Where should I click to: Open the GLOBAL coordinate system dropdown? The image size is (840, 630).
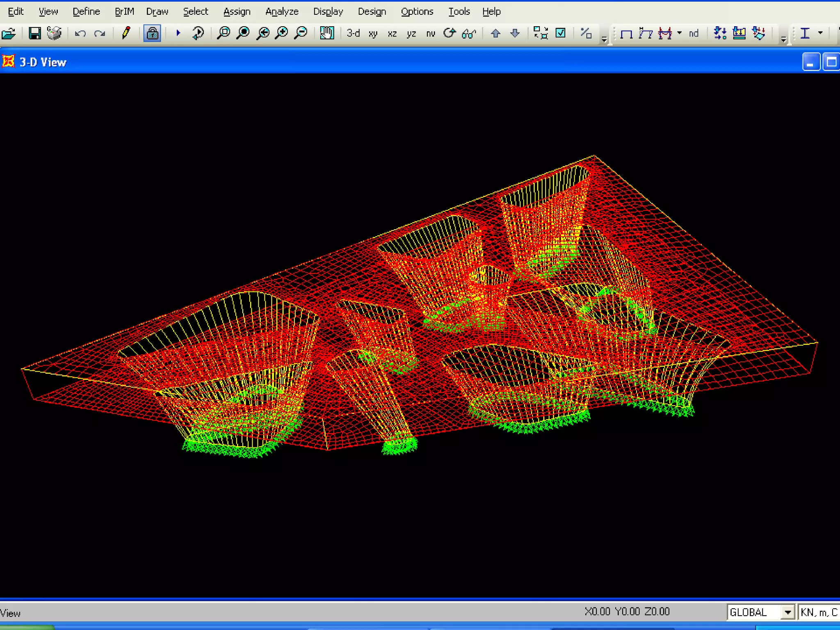tap(787, 612)
